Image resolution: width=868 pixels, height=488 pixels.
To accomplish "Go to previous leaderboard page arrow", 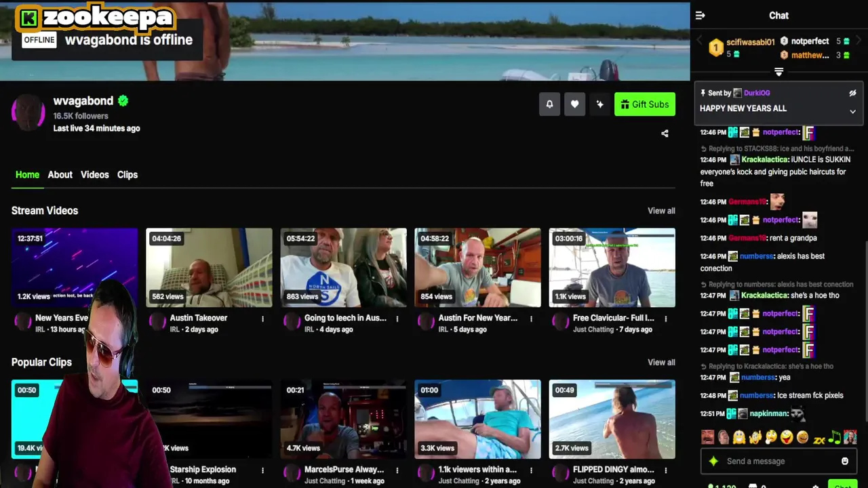I will 699,41.
